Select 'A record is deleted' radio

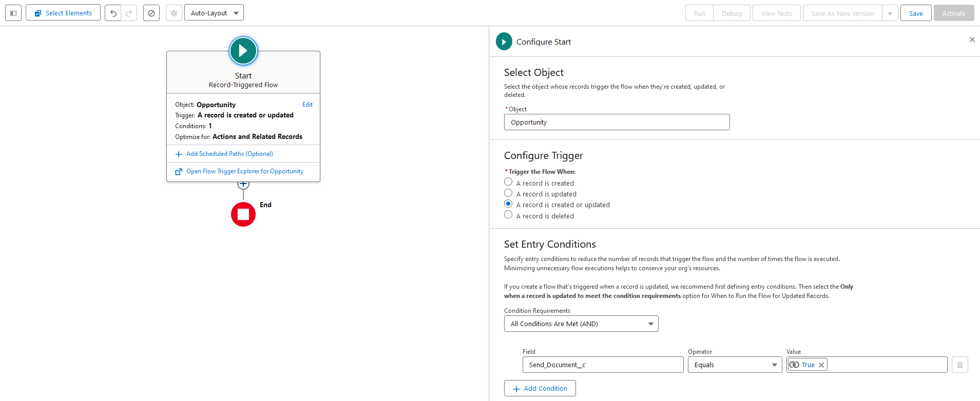tap(508, 214)
